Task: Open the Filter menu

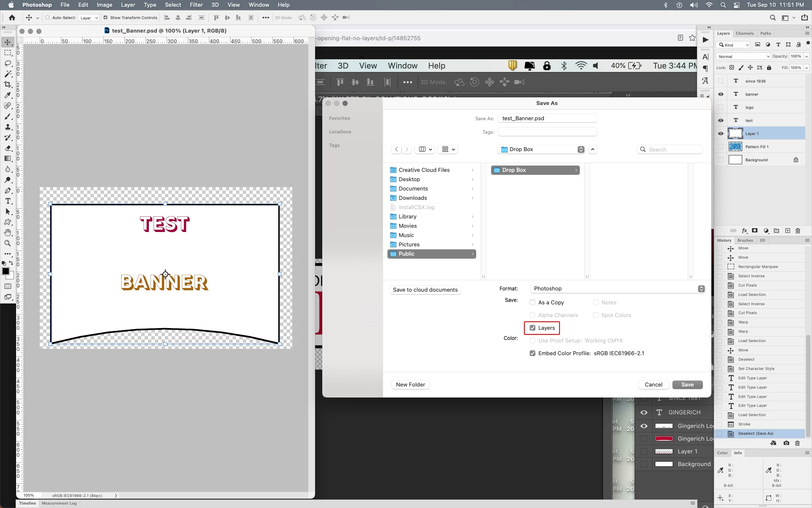Action: tap(196, 5)
